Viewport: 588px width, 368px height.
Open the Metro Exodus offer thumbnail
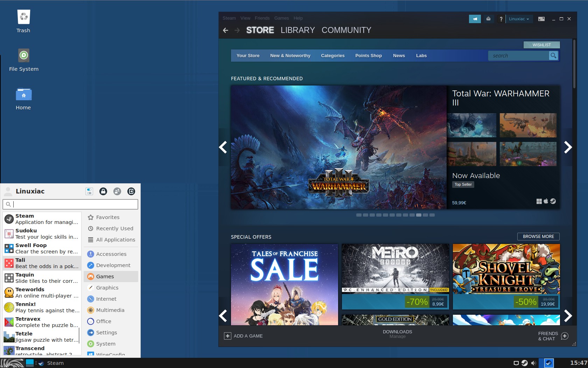click(x=395, y=277)
